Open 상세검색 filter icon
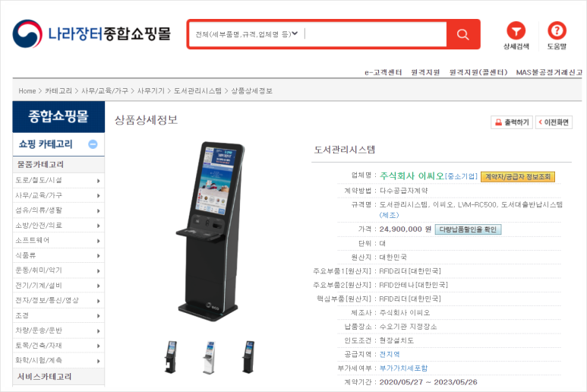This screenshot has height=392, width=587. [x=516, y=36]
